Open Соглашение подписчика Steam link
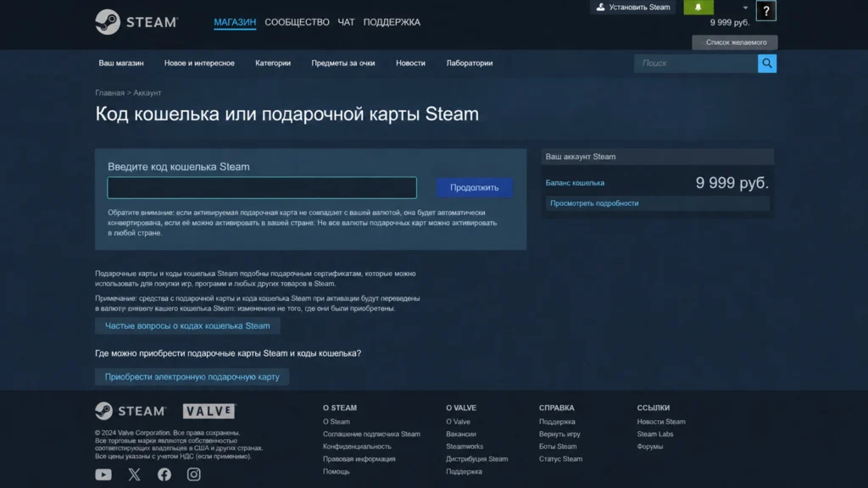 (x=371, y=434)
